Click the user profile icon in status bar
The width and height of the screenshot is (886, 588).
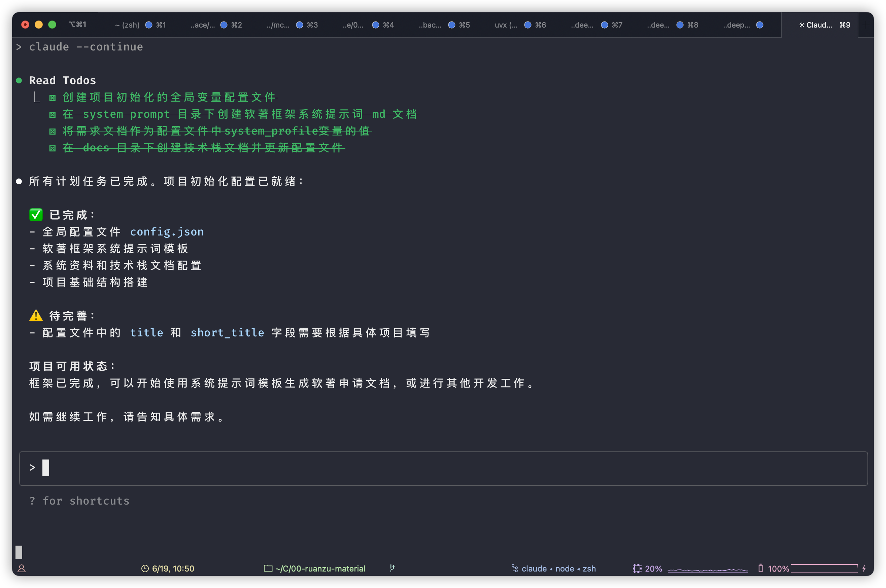tap(22, 568)
